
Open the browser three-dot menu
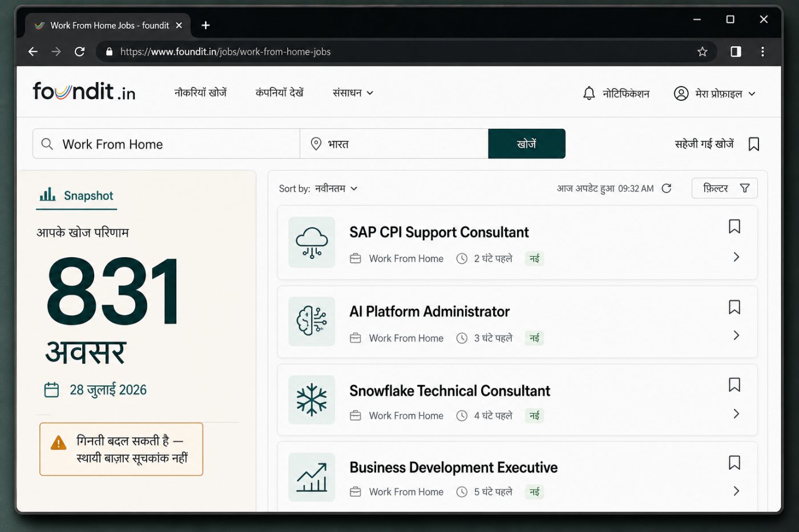click(762, 52)
